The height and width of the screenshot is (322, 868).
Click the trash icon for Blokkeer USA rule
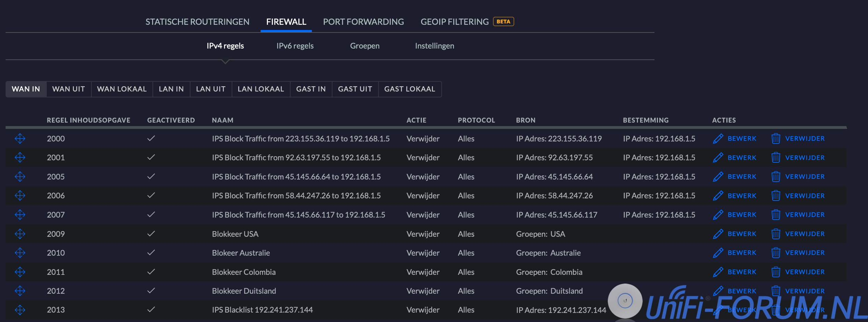(x=776, y=234)
